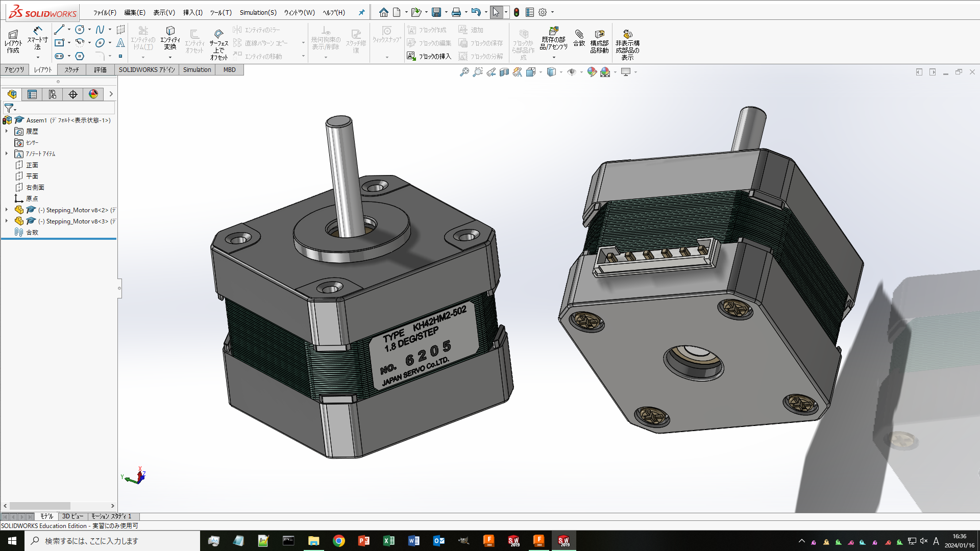Viewport: 980px width, 551px height.
Task: Click the Home icon in quick toolbar
Action: (x=384, y=12)
